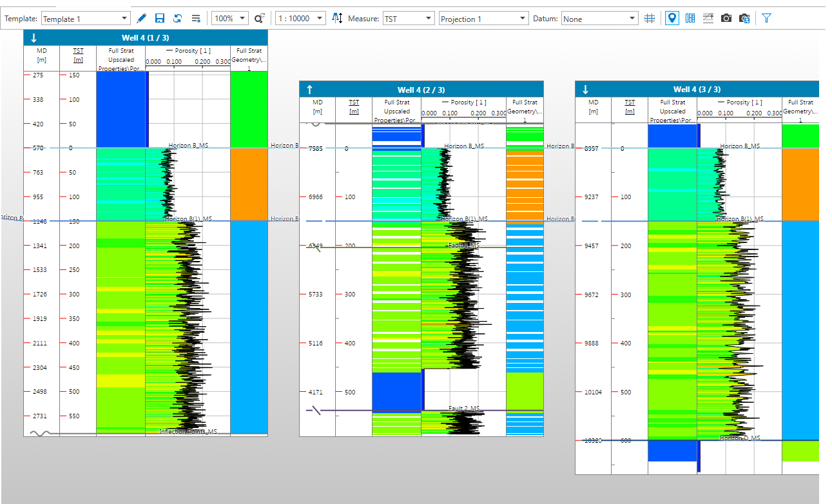832x504 pixels.
Task: Click the refresh template icon
Action: [x=177, y=19]
